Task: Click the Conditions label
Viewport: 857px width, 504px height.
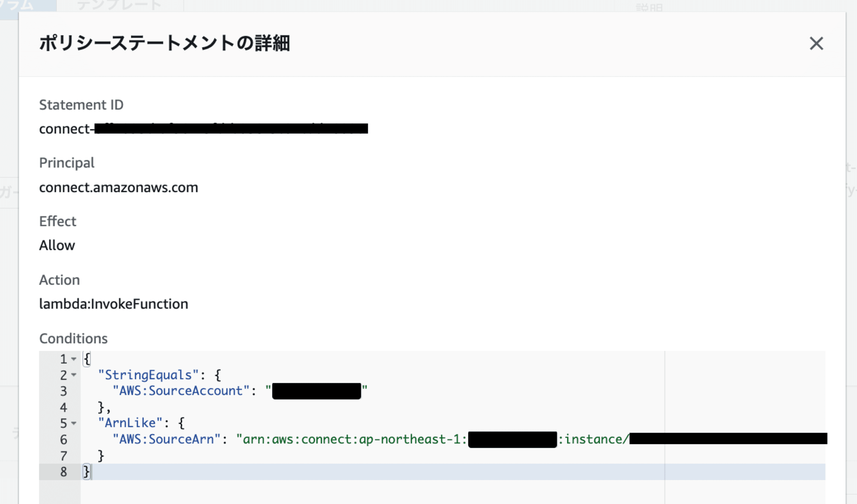Action: click(x=73, y=339)
